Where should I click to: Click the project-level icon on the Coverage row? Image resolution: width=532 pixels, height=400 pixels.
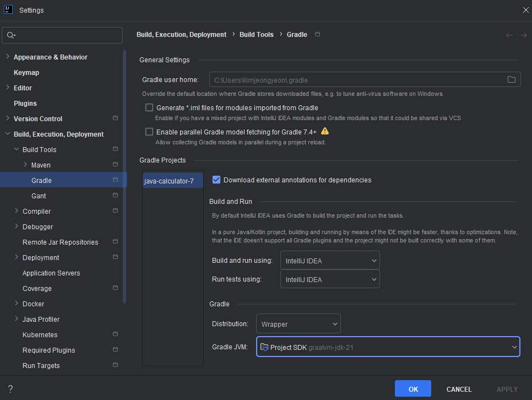(115, 288)
